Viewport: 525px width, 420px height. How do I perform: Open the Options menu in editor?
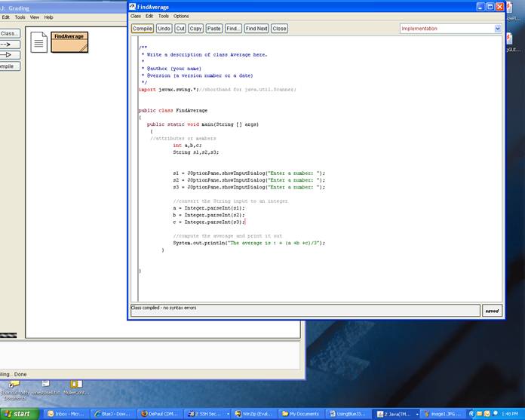(x=181, y=16)
